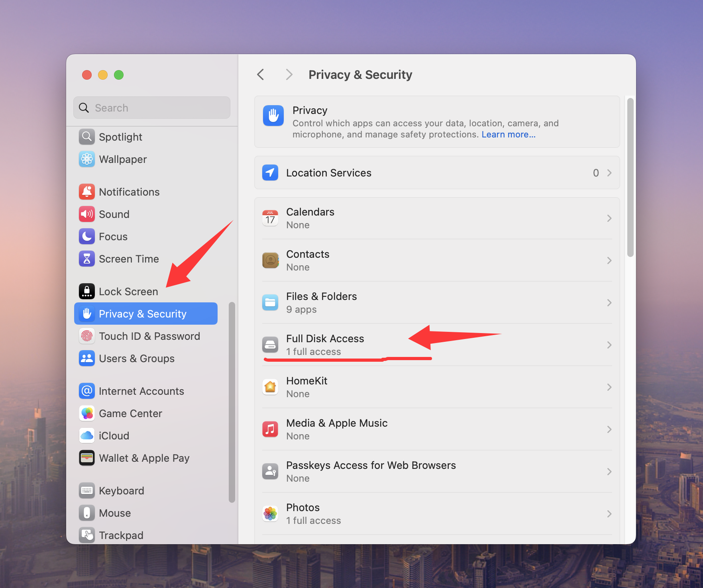Click the Notifications bell icon
The image size is (703, 588).
point(86,192)
